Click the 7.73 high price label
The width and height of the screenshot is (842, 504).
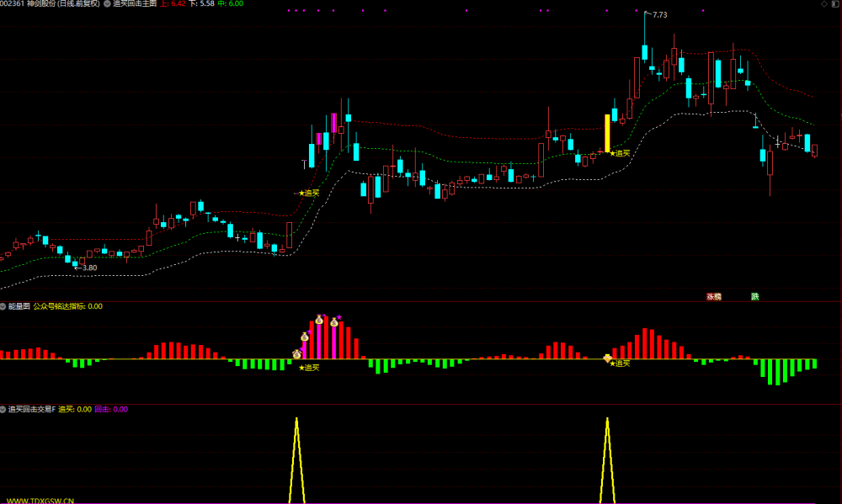[659, 15]
